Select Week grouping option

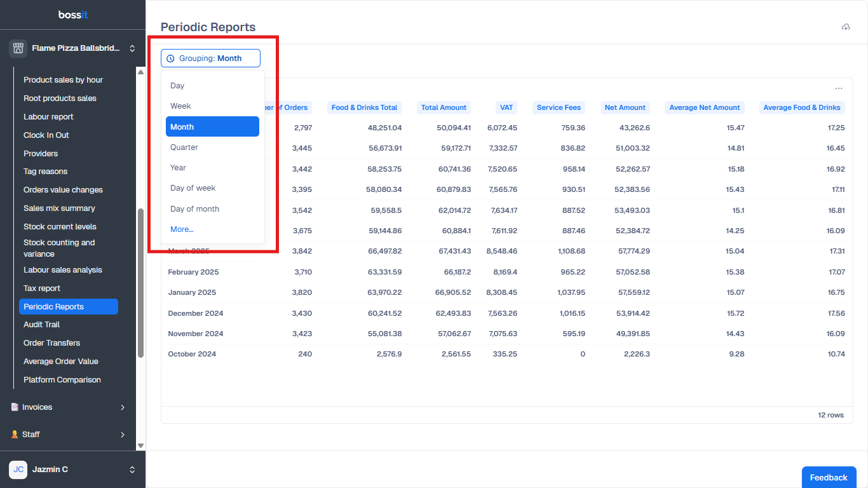click(180, 106)
